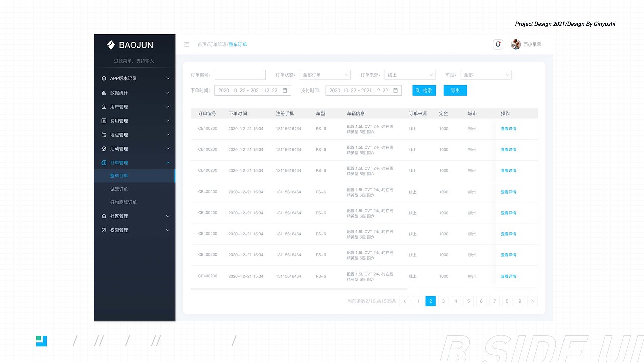The height and width of the screenshot is (362, 644).
Task: Open the 用户管理 menu label
Action: [119, 107]
